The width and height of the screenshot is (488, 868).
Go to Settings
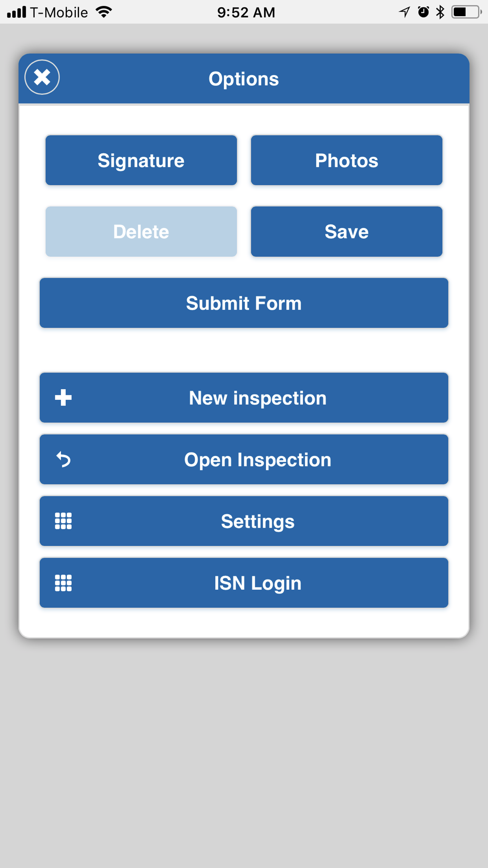pyautogui.click(x=258, y=521)
